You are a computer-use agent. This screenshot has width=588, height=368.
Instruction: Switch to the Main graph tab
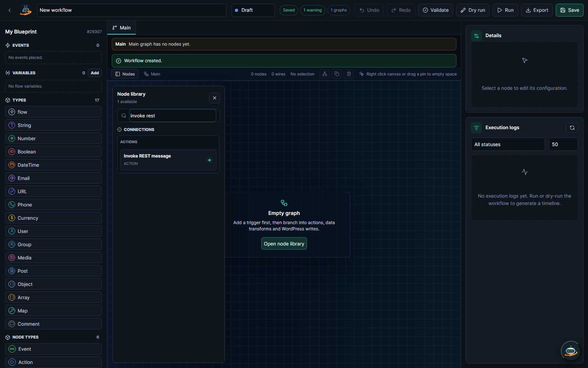coord(122,28)
